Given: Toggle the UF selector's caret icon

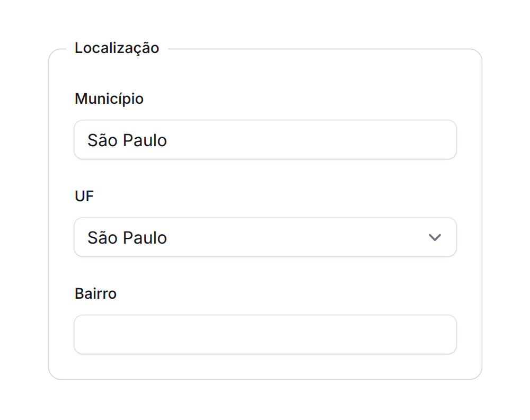Looking at the screenshot, I should (435, 238).
